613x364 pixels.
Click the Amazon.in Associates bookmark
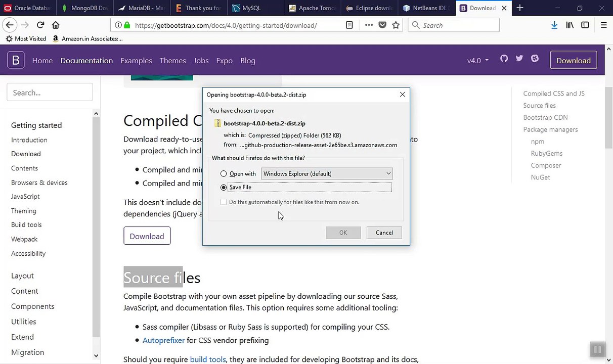pyautogui.click(x=87, y=38)
